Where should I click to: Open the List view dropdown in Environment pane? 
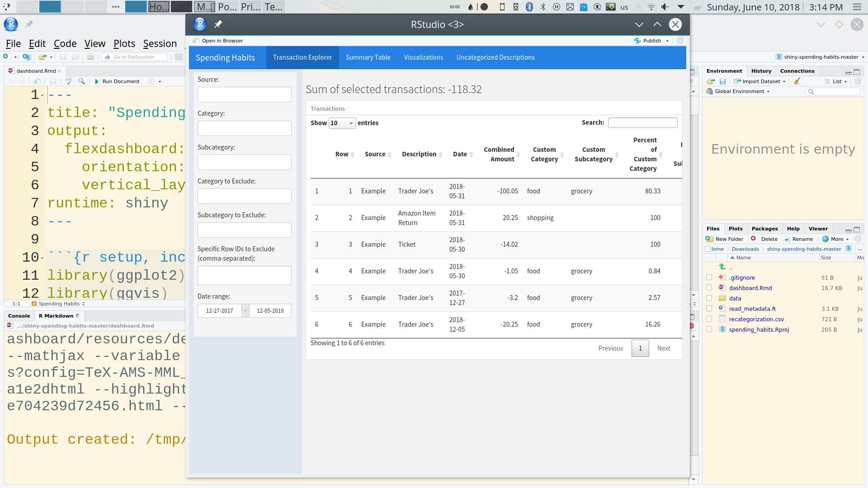pos(836,81)
